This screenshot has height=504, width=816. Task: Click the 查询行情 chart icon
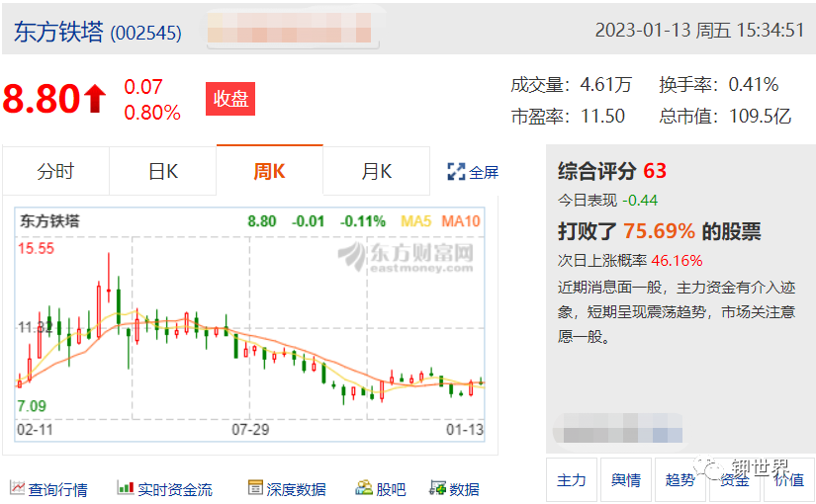pyautogui.click(x=17, y=488)
